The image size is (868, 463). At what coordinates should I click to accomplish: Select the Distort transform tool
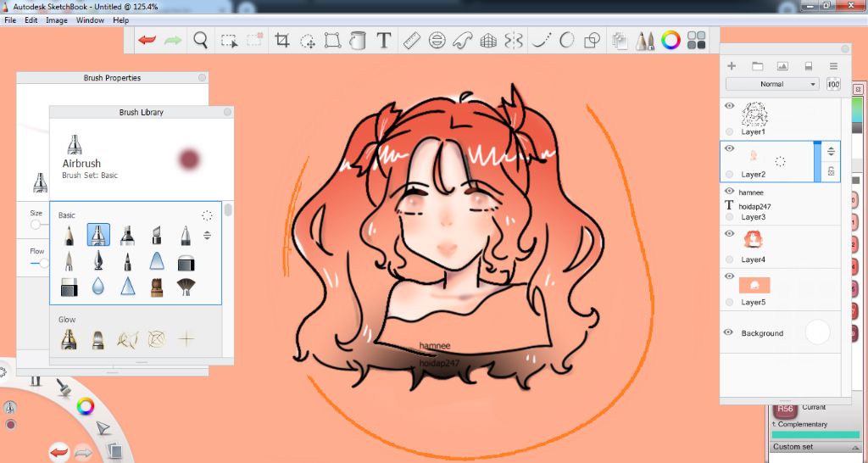point(332,41)
